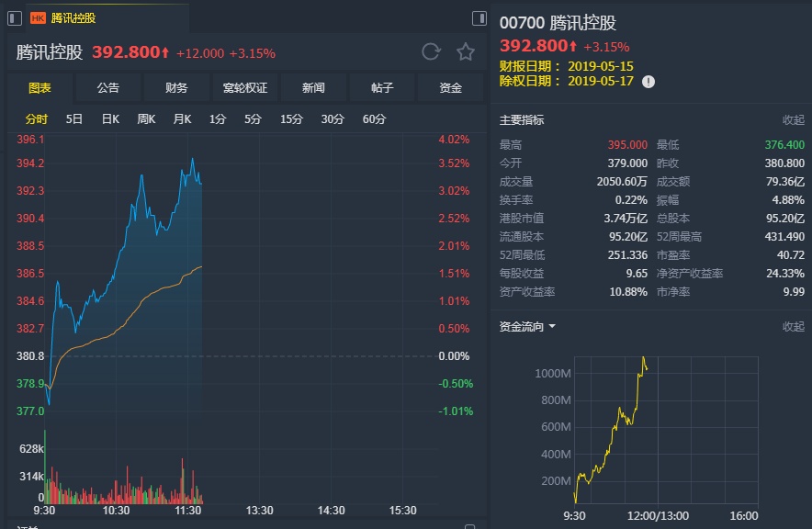Select the 5分 interval
The width and height of the screenshot is (812, 529).
[x=253, y=119]
